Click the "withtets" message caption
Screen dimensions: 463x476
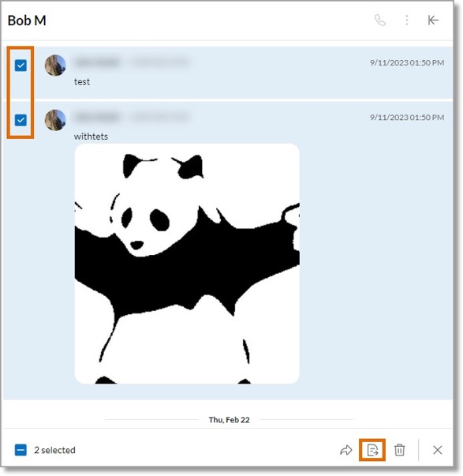[x=91, y=137]
